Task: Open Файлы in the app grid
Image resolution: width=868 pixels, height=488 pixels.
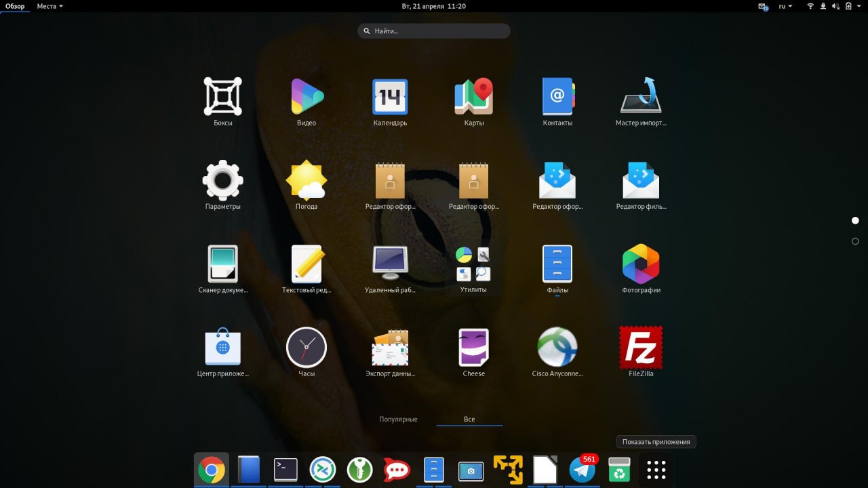Action: (x=557, y=268)
